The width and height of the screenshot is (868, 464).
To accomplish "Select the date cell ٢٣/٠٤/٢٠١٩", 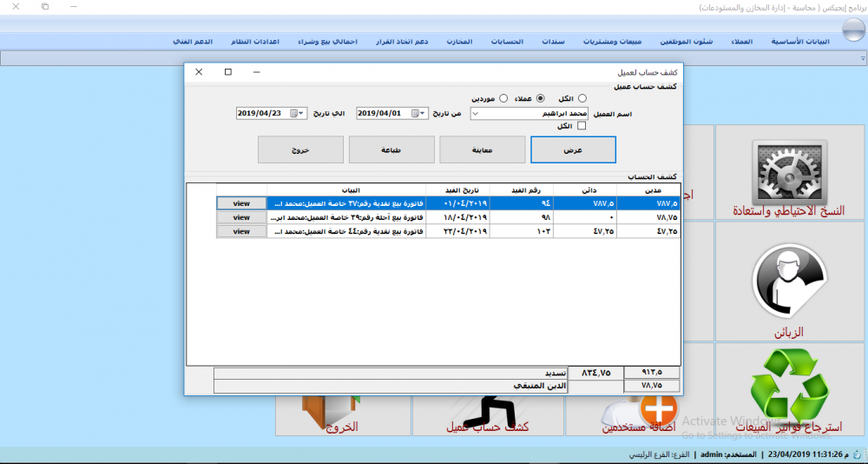I will point(457,231).
